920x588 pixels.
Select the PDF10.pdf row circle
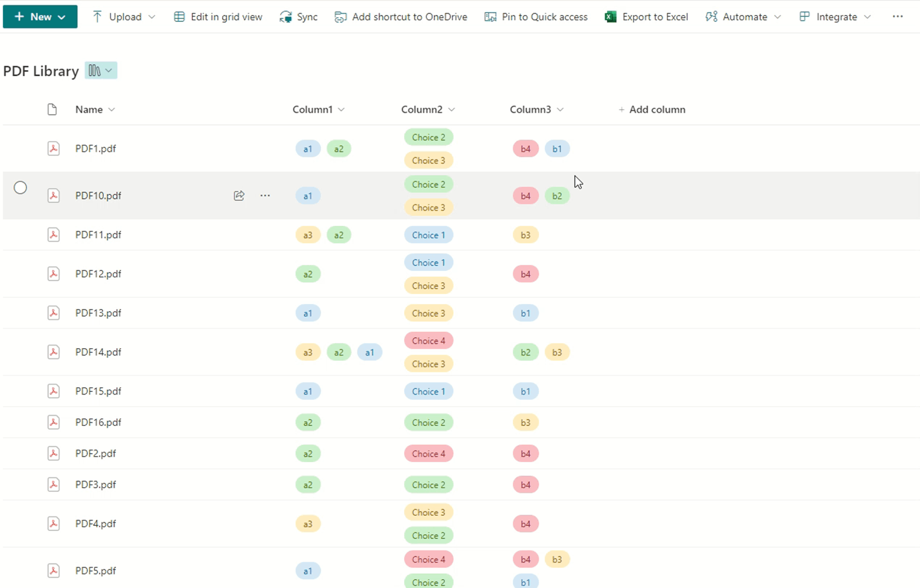point(20,188)
